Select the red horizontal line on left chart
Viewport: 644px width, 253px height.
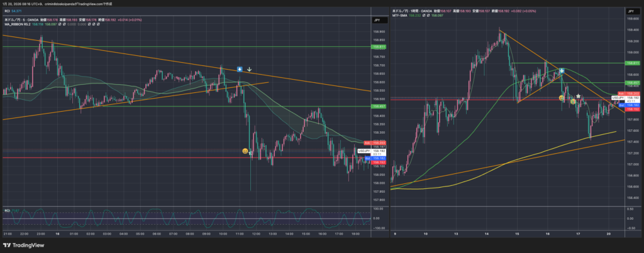126,158
